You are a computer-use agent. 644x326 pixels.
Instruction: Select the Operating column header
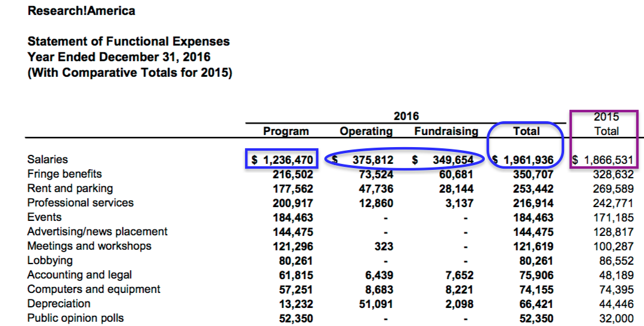366,131
